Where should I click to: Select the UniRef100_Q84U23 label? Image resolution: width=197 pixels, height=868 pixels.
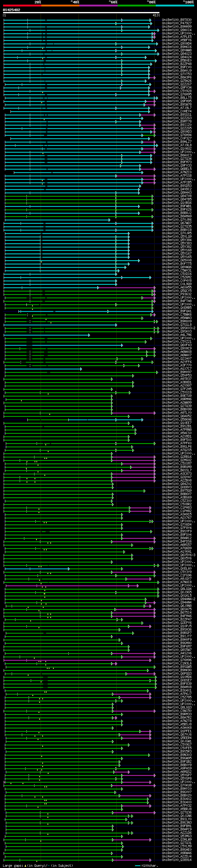click(177, 54)
